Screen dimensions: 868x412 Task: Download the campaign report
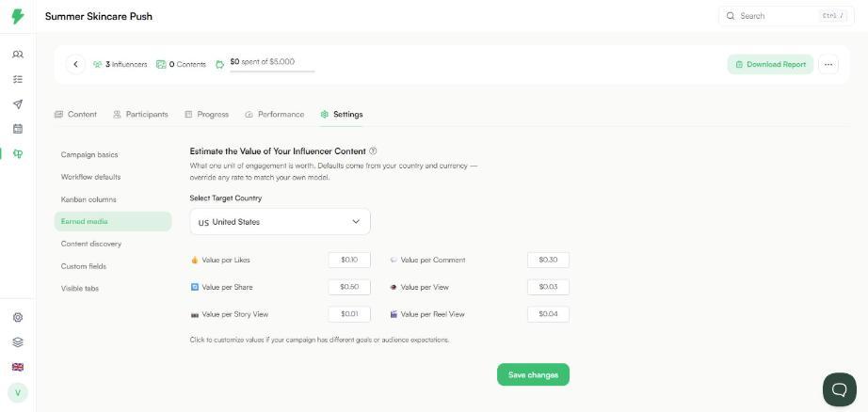point(771,64)
